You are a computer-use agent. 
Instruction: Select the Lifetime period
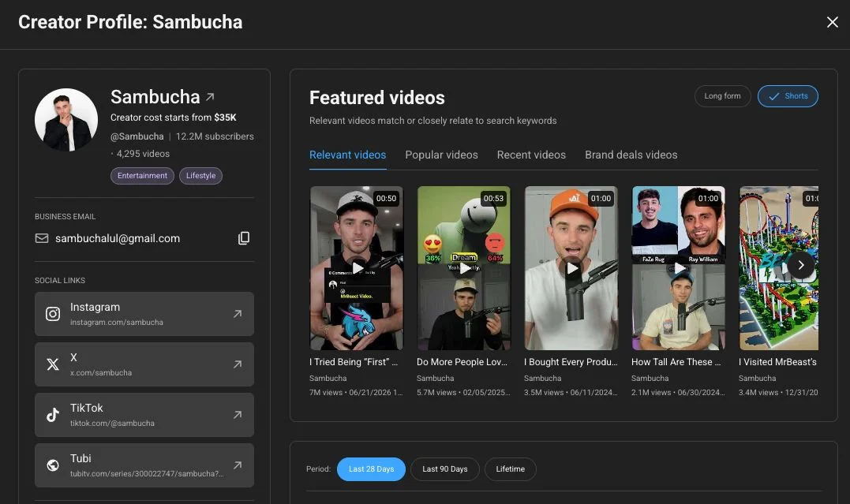pyautogui.click(x=510, y=469)
